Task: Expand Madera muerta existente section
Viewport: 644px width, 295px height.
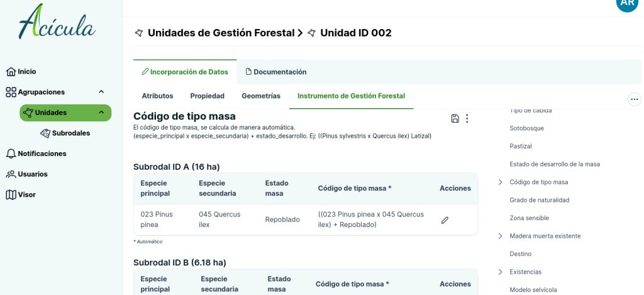Action: pos(500,236)
